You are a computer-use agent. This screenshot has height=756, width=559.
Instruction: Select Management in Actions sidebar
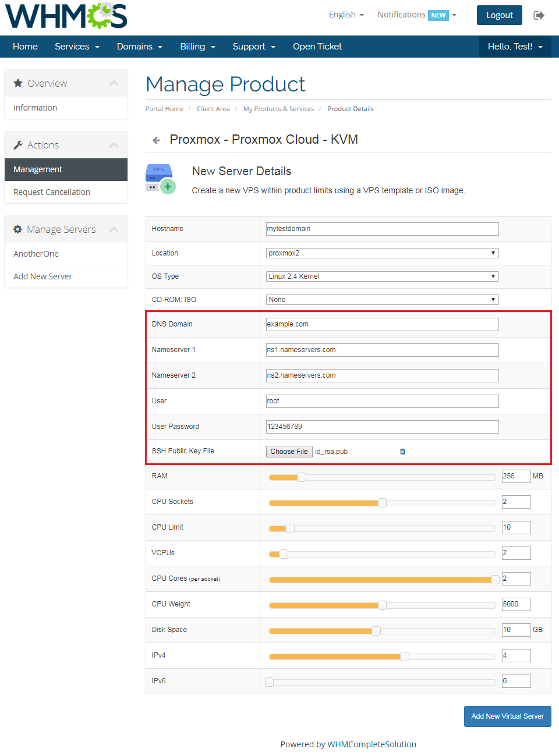coord(66,169)
